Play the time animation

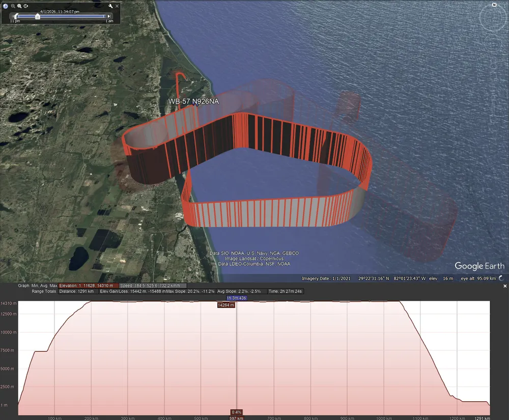coord(25,6)
